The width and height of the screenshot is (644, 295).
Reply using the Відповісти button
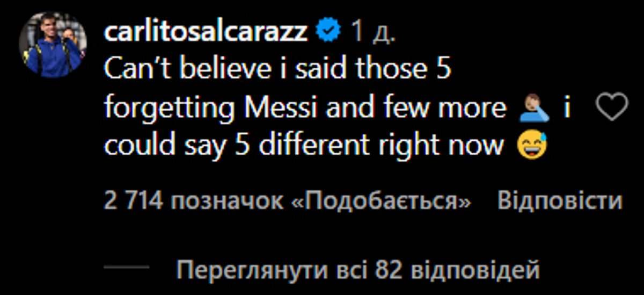click(560, 201)
